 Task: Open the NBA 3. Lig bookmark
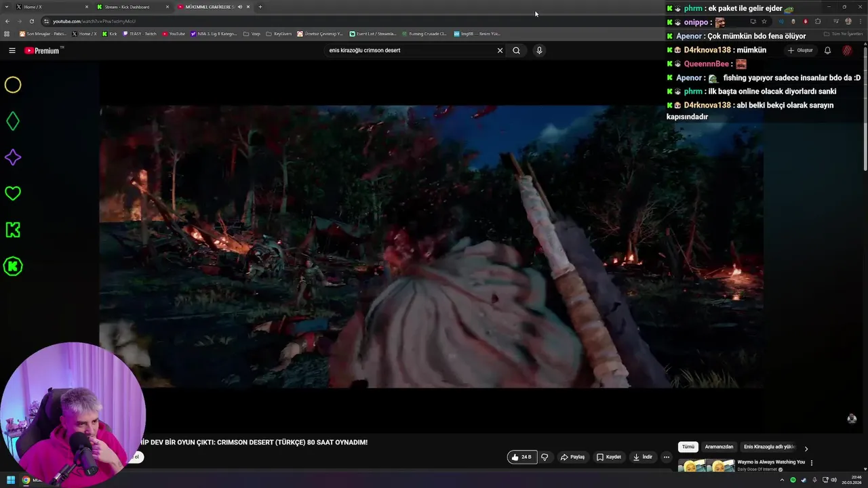pyautogui.click(x=214, y=33)
